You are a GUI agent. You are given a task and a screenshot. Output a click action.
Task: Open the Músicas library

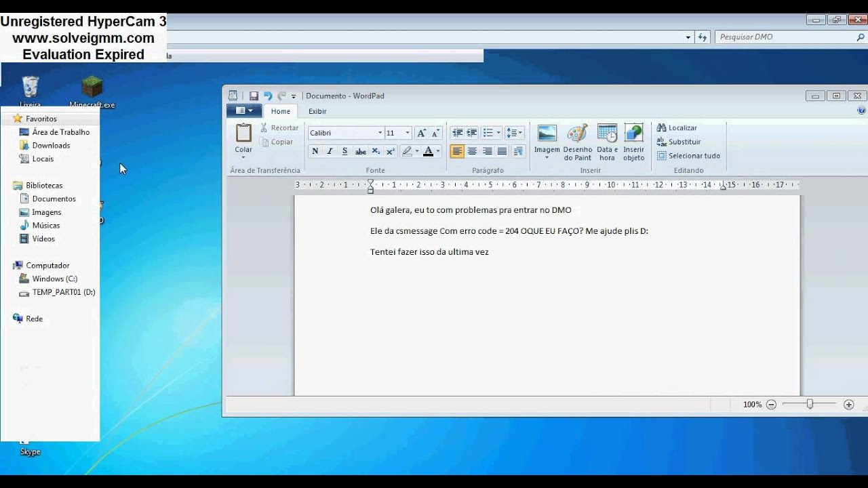(x=46, y=225)
